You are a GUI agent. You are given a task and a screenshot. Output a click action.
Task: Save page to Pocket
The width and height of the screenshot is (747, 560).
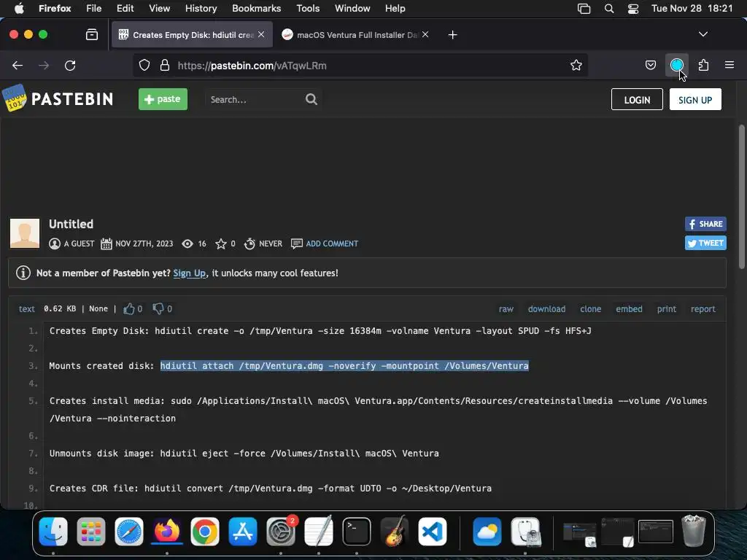coord(650,65)
